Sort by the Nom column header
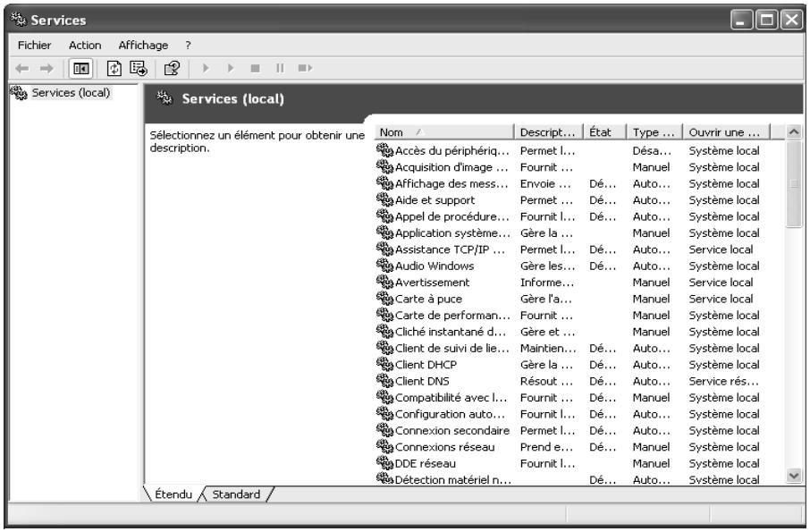810x532 pixels. click(x=444, y=132)
